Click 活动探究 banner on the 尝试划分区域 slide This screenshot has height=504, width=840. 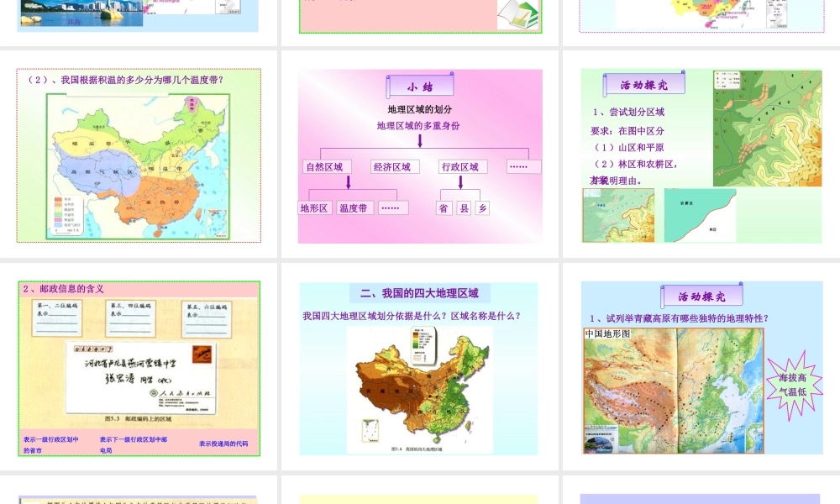(644, 84)
